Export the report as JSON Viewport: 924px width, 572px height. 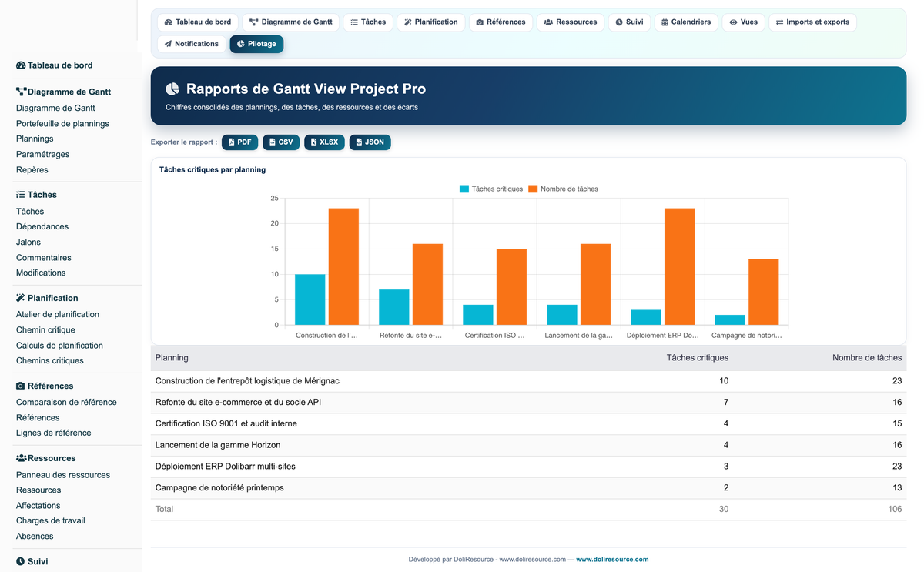(370, 142)
